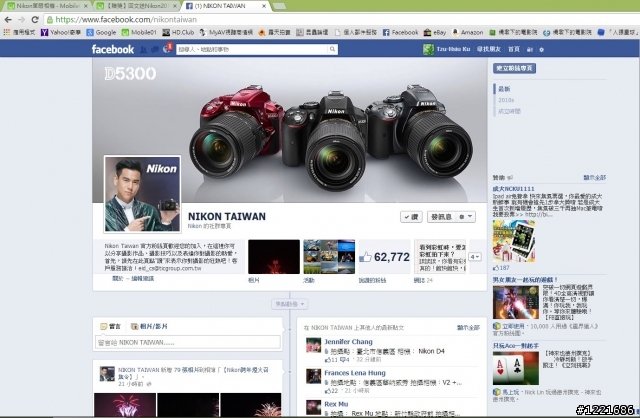
Task: Click the create page button
Action: pyautogui.click(x=514, y=68)
